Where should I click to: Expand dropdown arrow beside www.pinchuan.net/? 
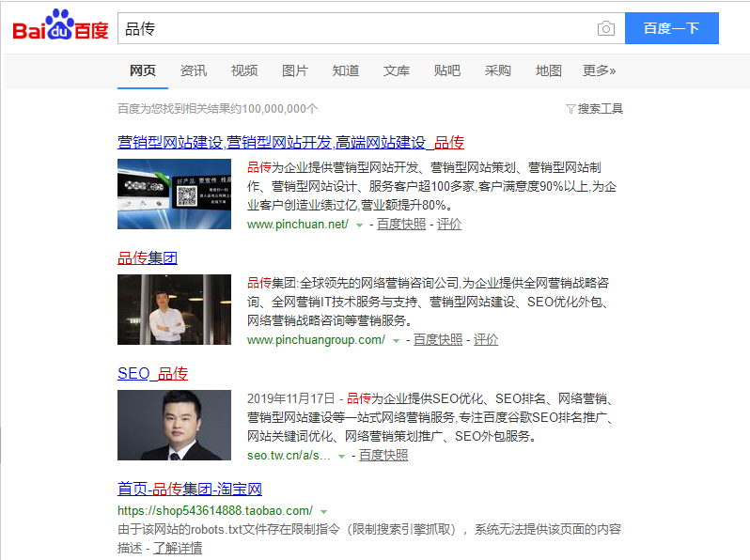359,226
